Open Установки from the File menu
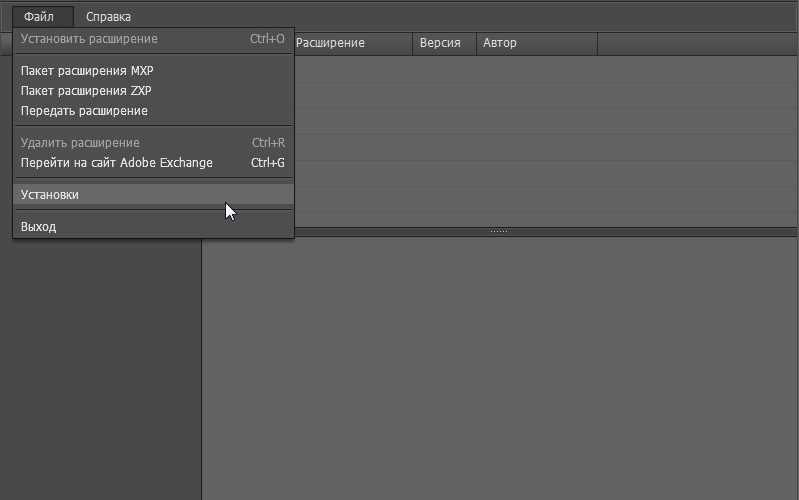 (50, 195)
